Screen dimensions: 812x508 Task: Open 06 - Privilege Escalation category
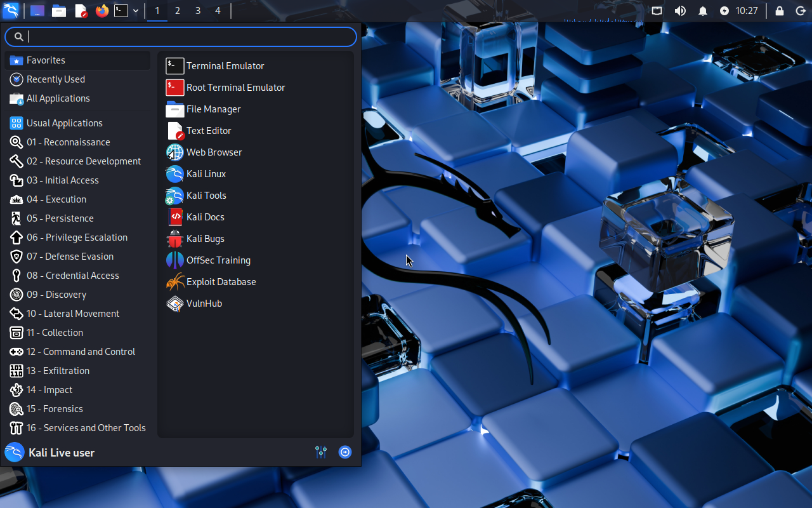(x=77, y=237)
